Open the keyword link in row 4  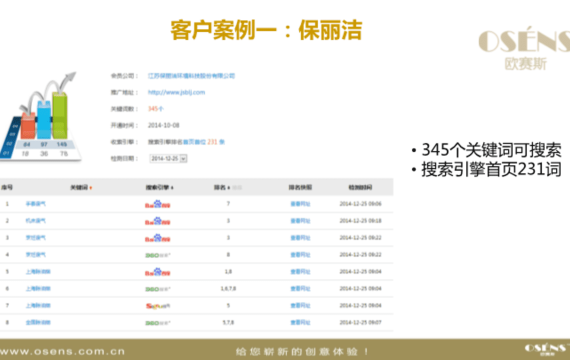click(36, 255)
